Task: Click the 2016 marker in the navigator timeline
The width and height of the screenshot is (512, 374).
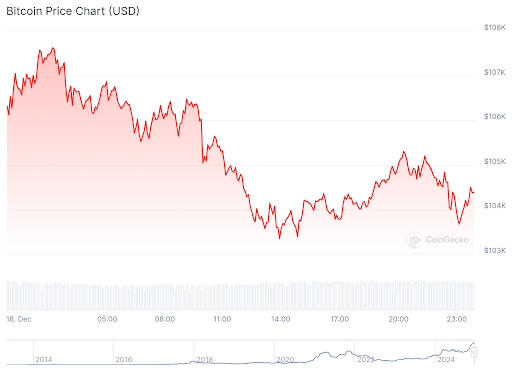Action: click(x=124, y=360)
